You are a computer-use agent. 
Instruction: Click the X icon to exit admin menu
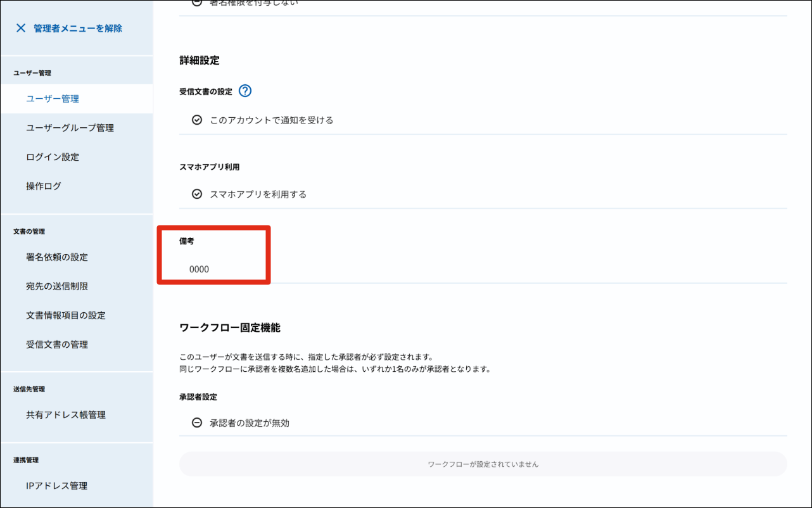pyautogui.click(x=21, y=29)
